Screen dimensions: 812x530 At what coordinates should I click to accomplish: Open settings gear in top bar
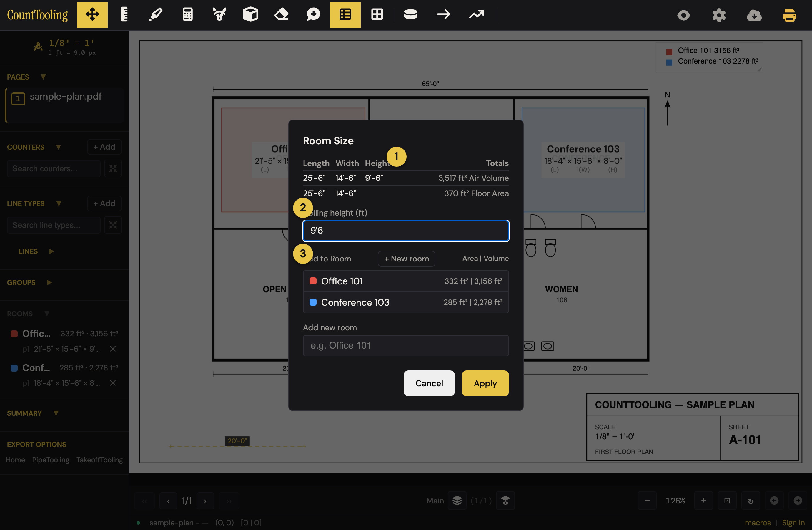pyautogui.click(x=719, y=15)
